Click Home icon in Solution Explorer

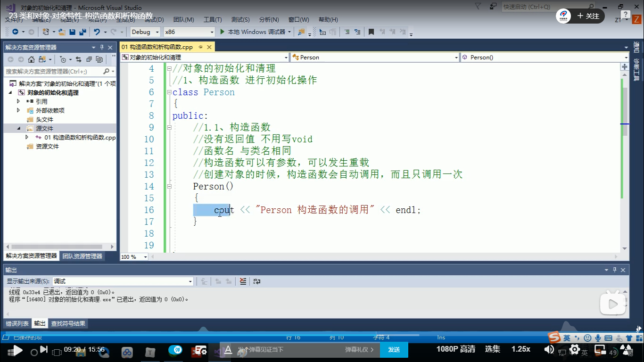[31, 59]
